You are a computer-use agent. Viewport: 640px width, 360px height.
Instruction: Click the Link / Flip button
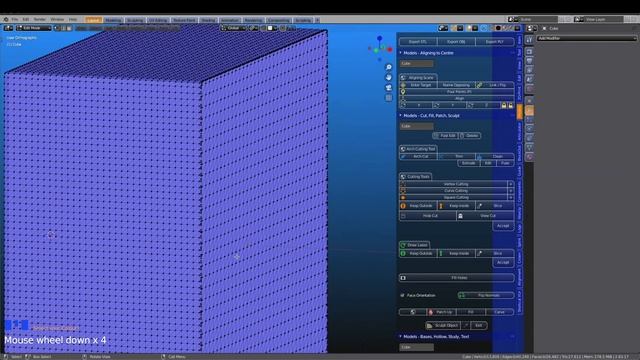[495, 85]
